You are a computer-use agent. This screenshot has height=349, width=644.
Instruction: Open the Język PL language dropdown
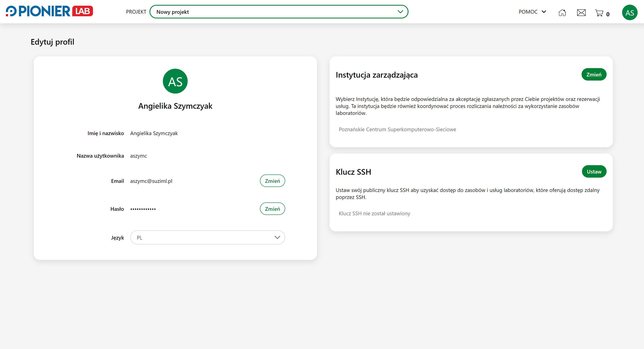(x=207, y=238)
